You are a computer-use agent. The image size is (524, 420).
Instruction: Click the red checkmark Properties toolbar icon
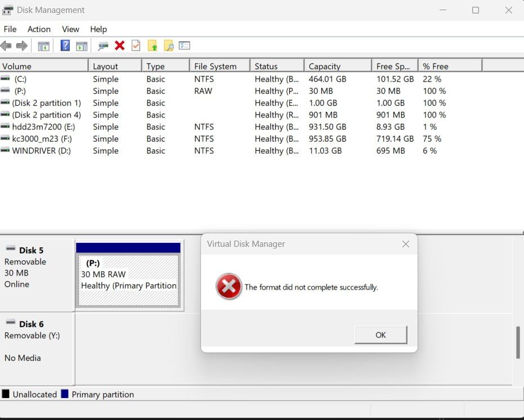pyautogui.click(x=136, y=46)
